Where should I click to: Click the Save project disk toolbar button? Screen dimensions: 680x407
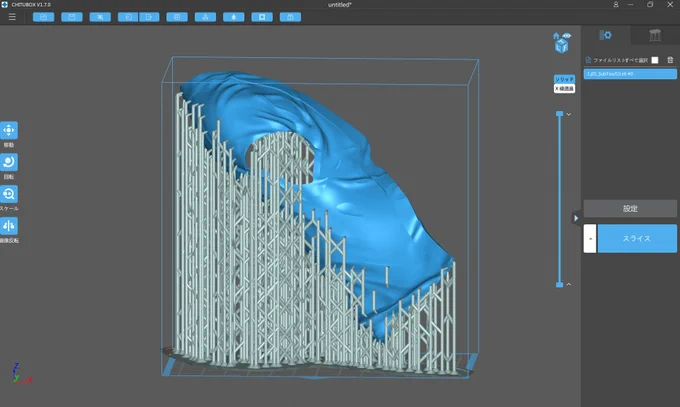click(72, 17)
